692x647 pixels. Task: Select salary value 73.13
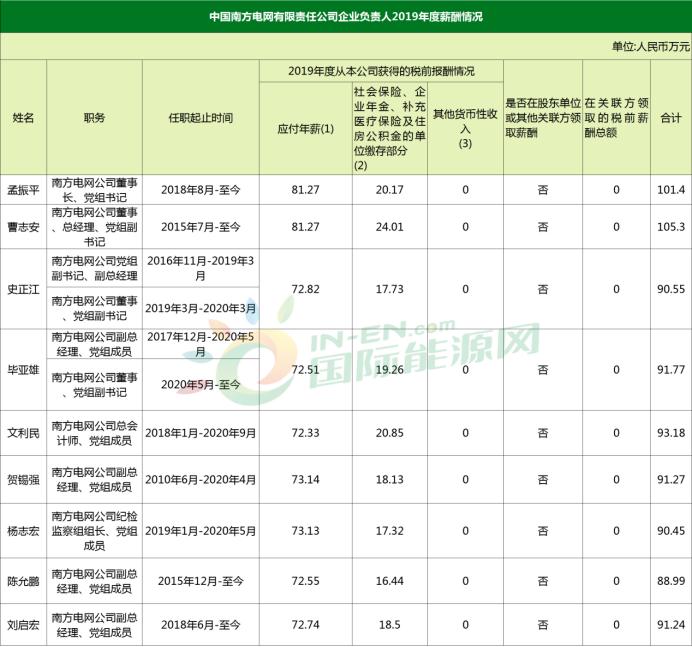[305, 531]
